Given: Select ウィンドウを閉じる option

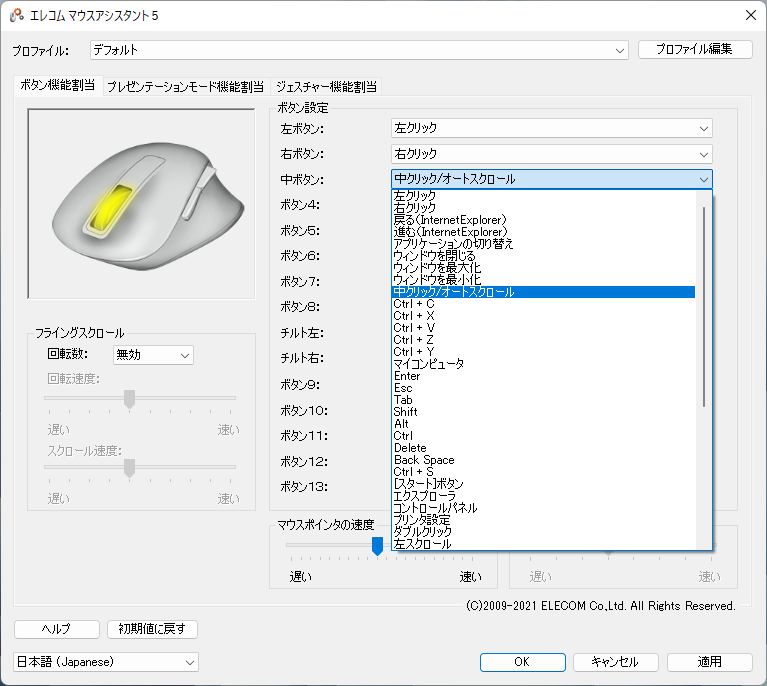Looking at the screenshot, I should coord(543,256).
